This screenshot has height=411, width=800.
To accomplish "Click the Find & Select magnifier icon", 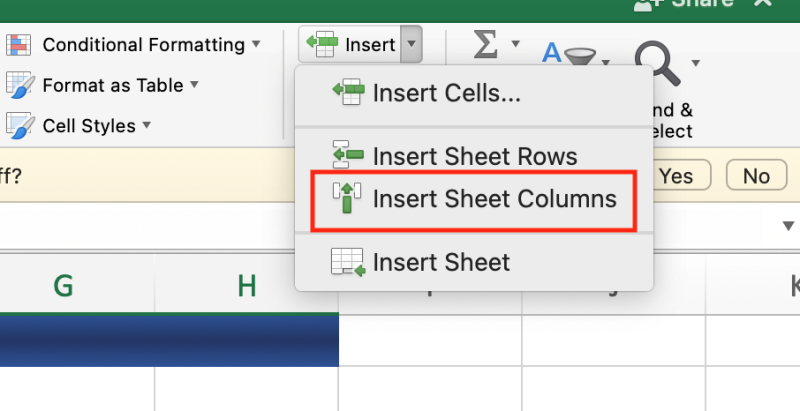I will click(x=658, y=62).
